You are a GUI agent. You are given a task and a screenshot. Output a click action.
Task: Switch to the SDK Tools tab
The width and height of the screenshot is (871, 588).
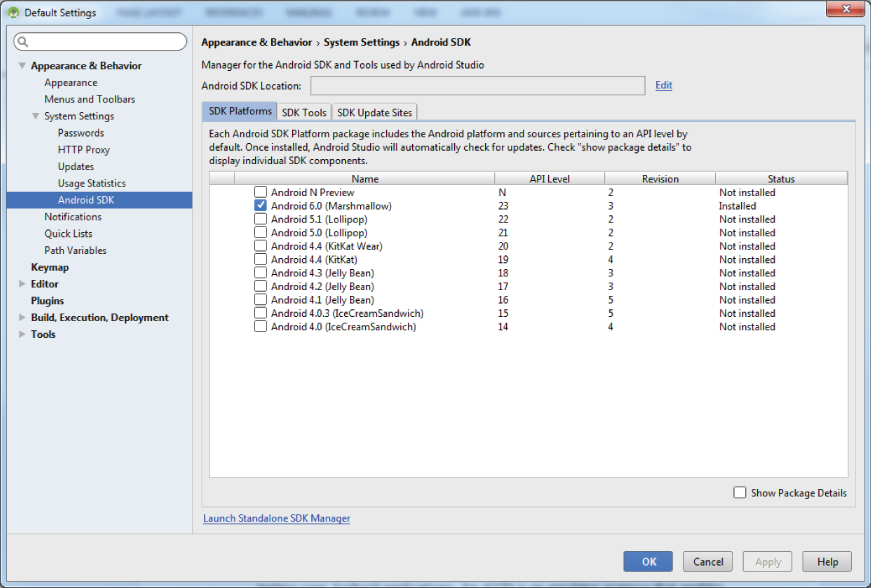coord(304,112)
